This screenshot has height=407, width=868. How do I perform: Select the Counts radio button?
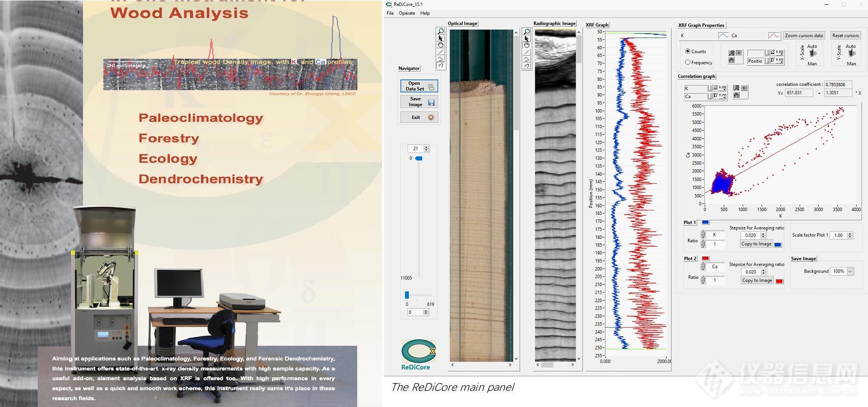click(687, 51)
